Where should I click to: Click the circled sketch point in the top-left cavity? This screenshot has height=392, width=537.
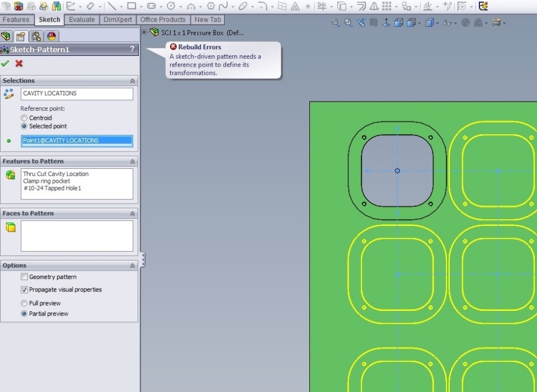click(397, 171)
